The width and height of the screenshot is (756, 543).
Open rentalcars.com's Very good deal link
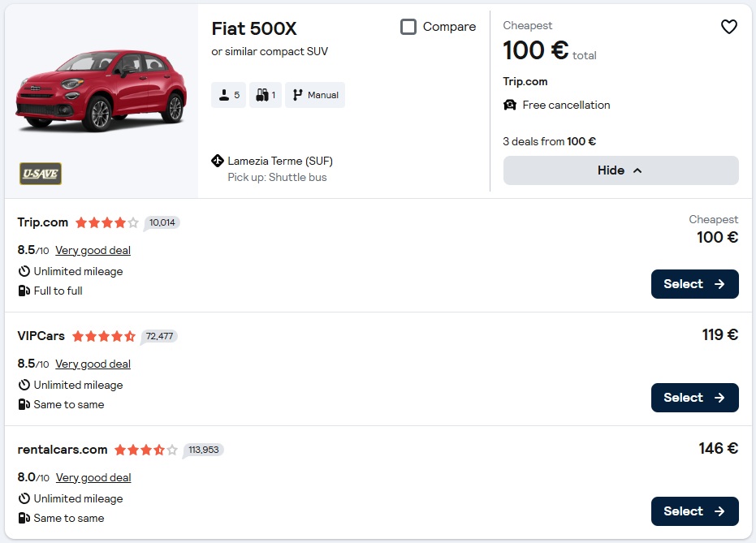coord(93,477)
